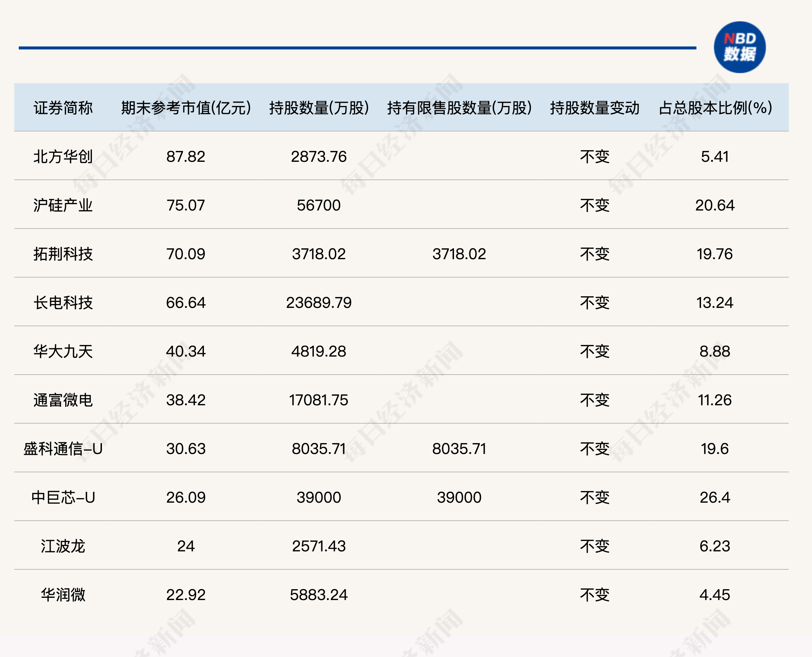This screenshot has width=812, height=657.
Task: Select the 盛科通信-U stock name
Action: pos(63,449)
